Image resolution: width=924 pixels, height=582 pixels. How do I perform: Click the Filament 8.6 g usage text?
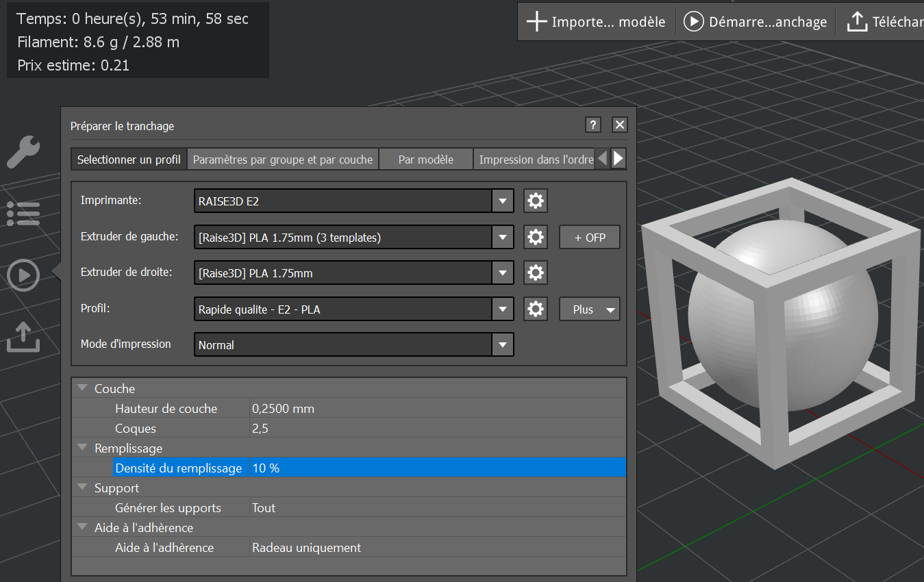click(99, 42)
